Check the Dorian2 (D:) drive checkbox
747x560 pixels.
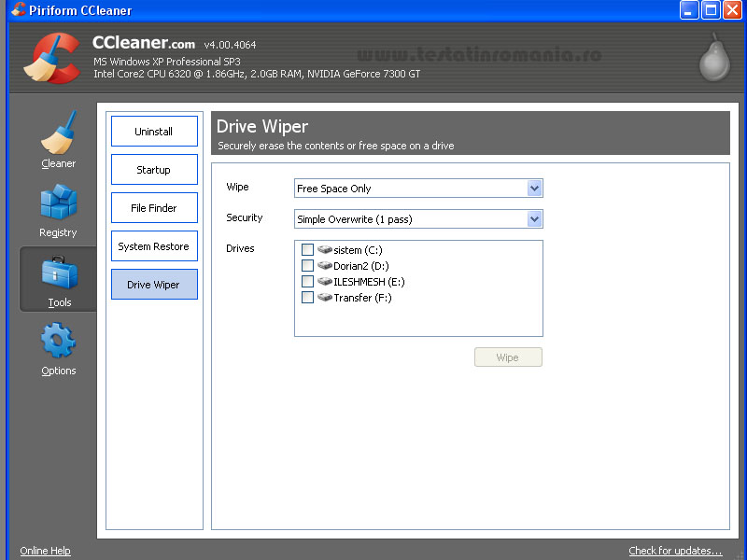pos(307,266)
